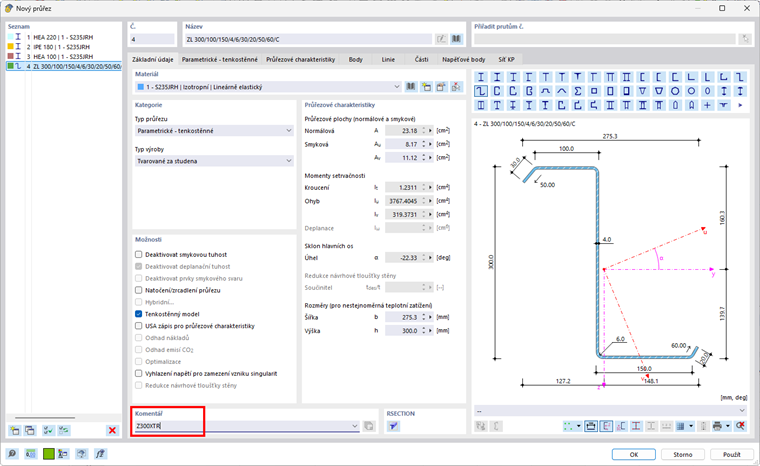Viewport: 760px width, 466px height.
Task: Toggle Odhad emisí CO2 checkbox
Action: coord(139,350)
